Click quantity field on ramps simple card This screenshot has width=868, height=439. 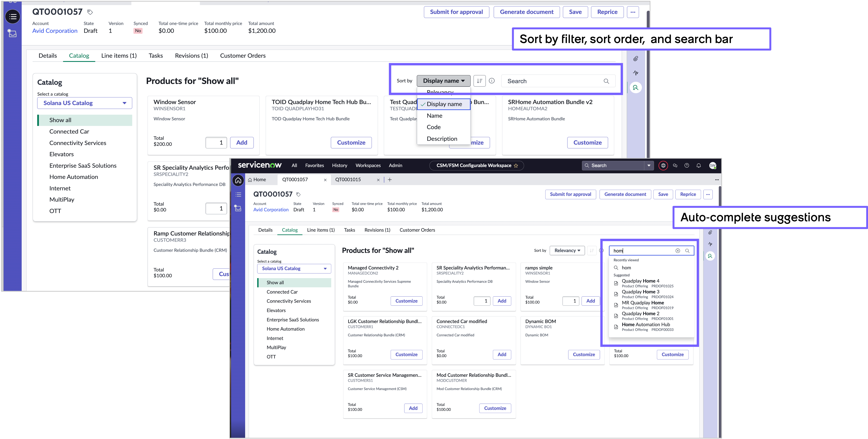click(x=571, y=301)
